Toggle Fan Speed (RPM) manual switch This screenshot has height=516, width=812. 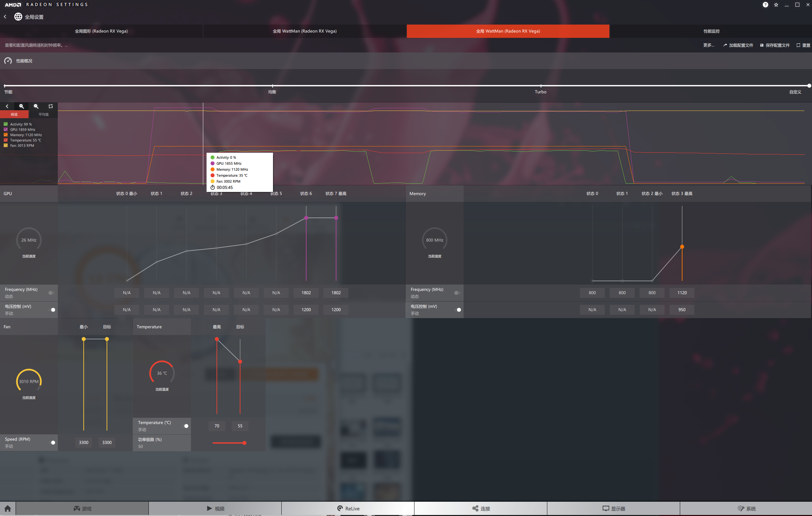51,443
